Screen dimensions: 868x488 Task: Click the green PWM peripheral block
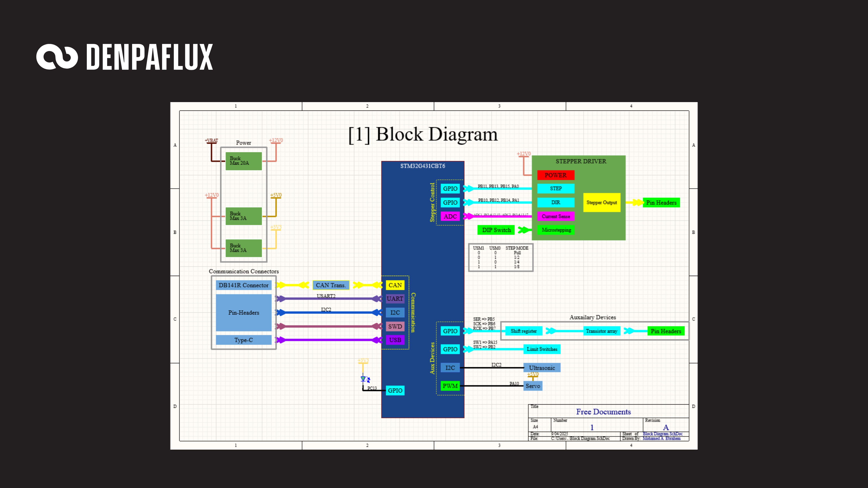(x=450, y=386)
